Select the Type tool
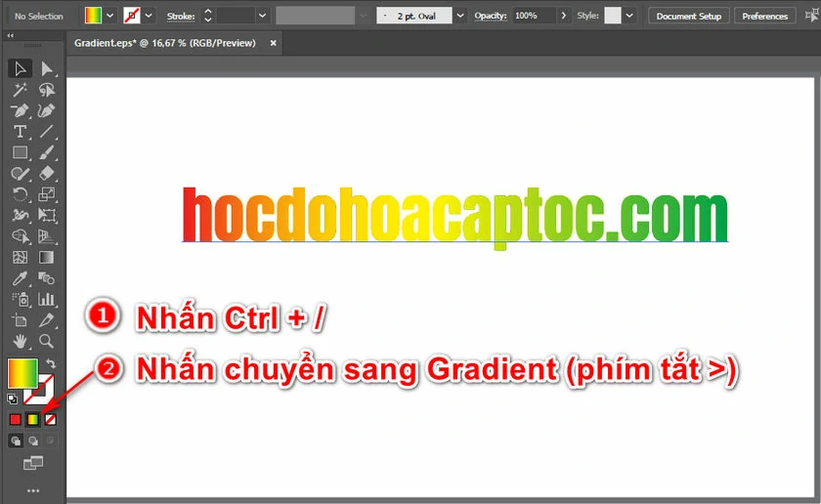 [x=20, y=131]
